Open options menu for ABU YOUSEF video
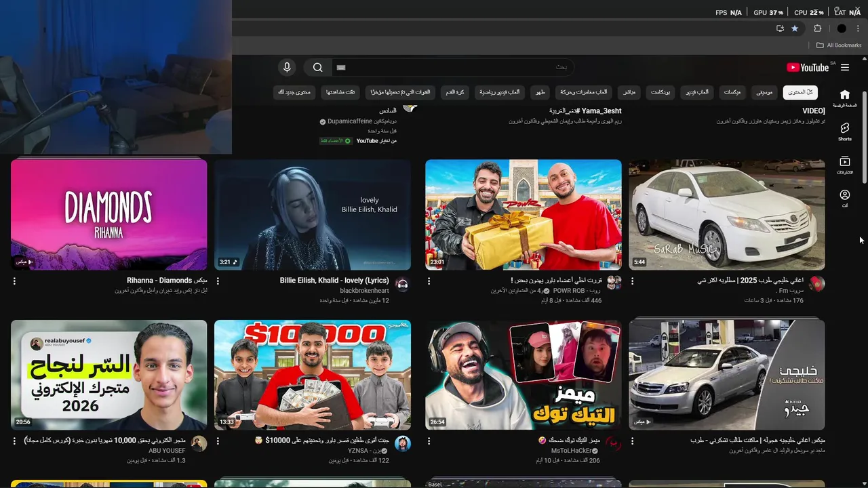This screenshot has height=488, width=868. point(14,441)
